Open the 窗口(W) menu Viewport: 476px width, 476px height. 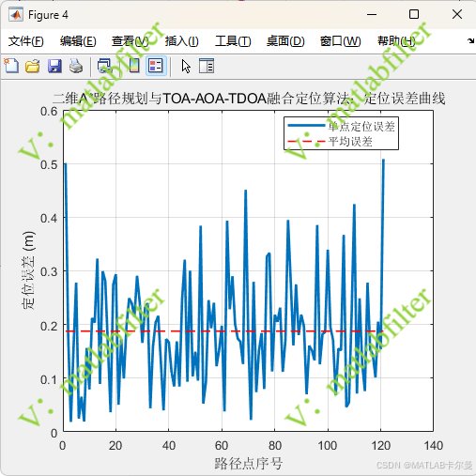[x=341, y=41]
